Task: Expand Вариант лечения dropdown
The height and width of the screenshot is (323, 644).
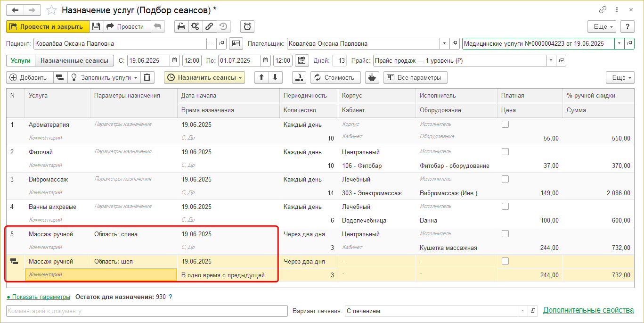Action: pyautogui.click(x=522, y=311)
